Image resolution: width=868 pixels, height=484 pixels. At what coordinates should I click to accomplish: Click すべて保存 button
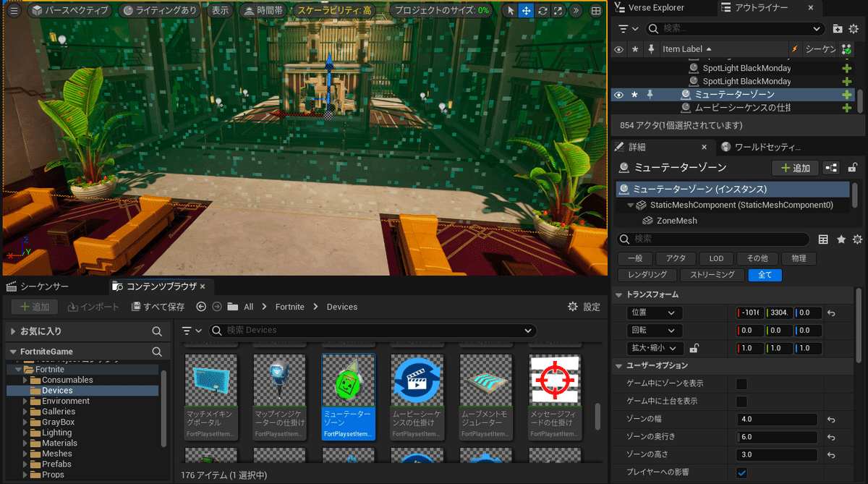[158, 307]
